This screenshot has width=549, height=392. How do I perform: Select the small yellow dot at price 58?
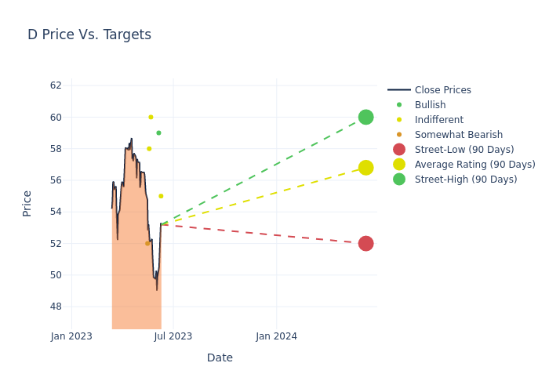[149, 149]
